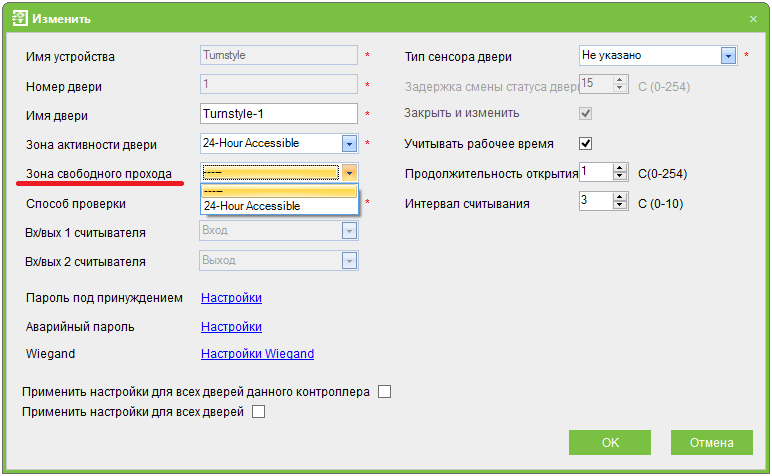Toggle Учитывать рабочее время checkbox
This screenshot has height=476, width=772.
585,144
